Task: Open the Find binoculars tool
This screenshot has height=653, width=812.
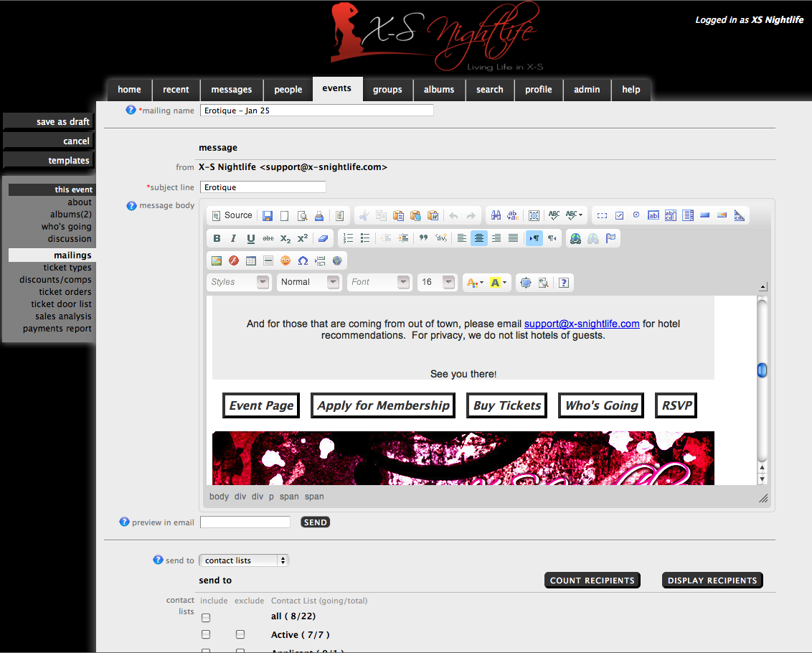Action: point(495,215)
